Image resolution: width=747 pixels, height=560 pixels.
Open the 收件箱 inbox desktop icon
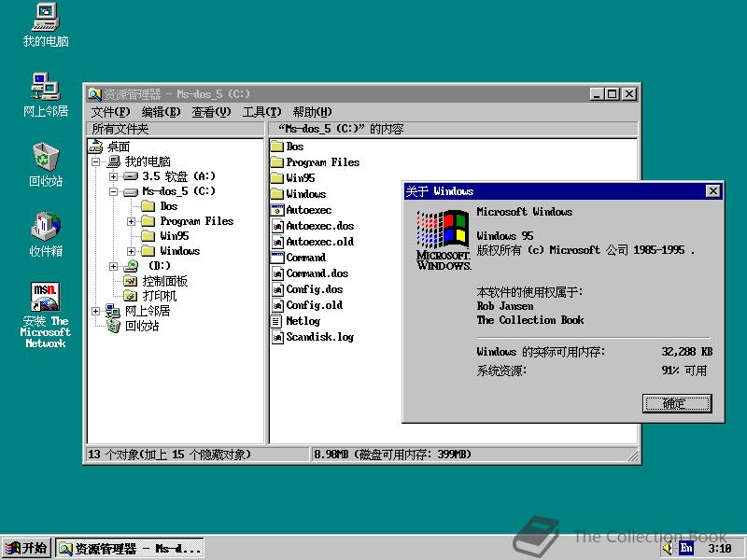46,235
